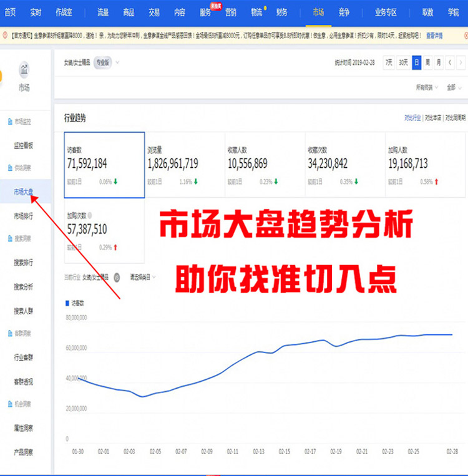Click the document icon beside 市场监控
The width and height of the screenshot is (468, 476).
click(10, 122)
